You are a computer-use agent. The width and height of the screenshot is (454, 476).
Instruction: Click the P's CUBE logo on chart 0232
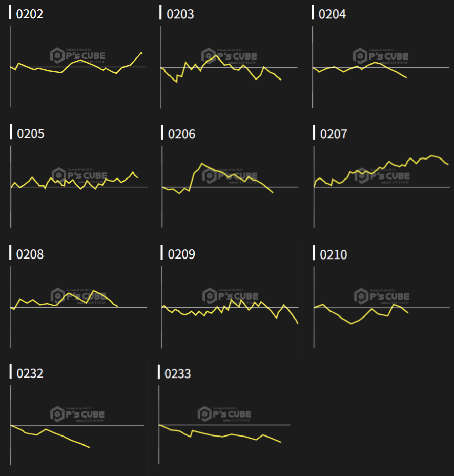tap(77, 414)
